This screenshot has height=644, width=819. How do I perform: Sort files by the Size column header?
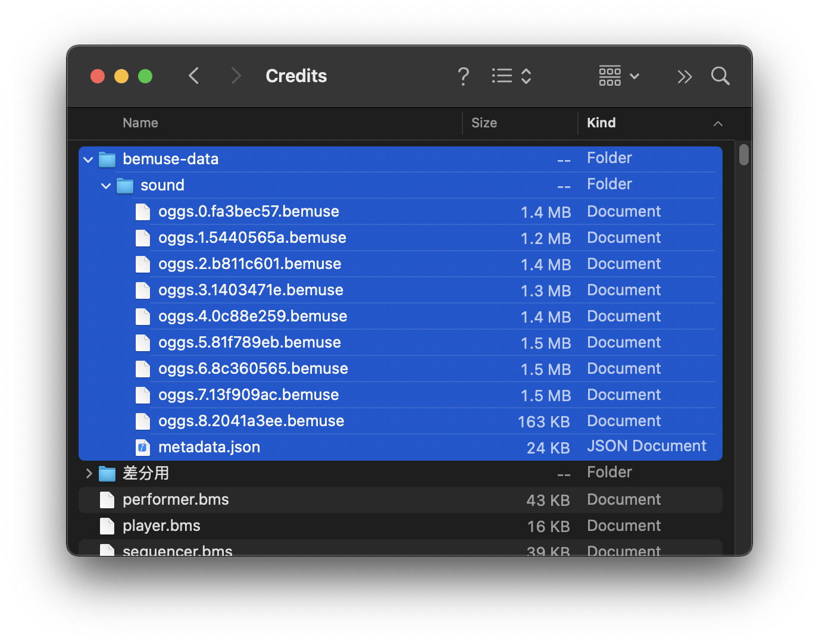(484, 123)
